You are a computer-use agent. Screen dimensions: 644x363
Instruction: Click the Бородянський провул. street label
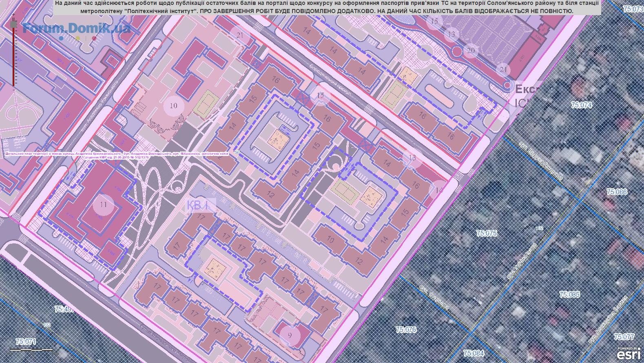point(330,79)
